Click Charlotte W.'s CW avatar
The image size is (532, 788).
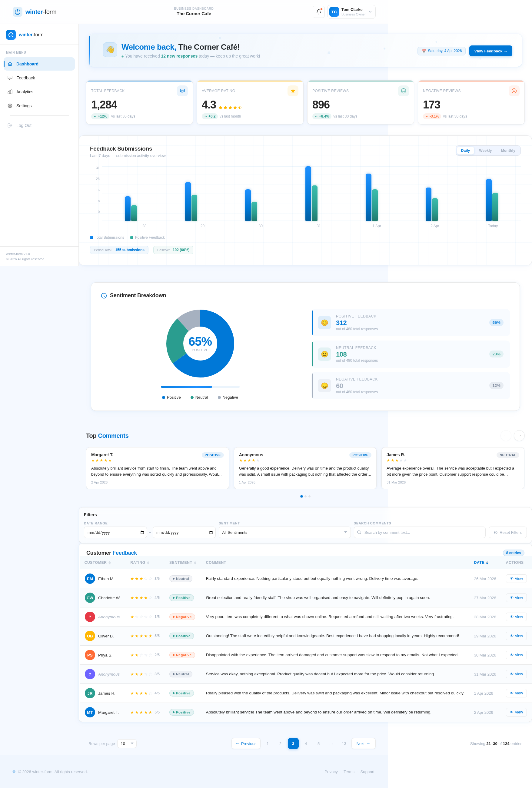point(90,597)
